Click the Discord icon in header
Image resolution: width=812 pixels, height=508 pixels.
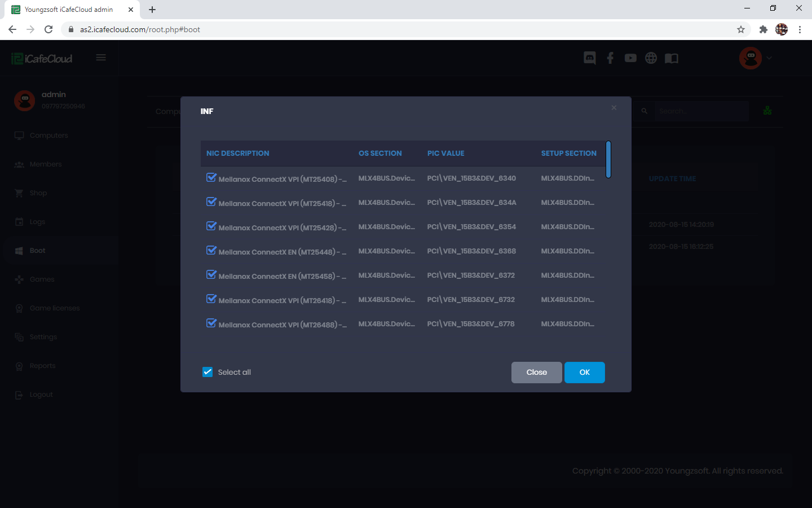(589, 58)
